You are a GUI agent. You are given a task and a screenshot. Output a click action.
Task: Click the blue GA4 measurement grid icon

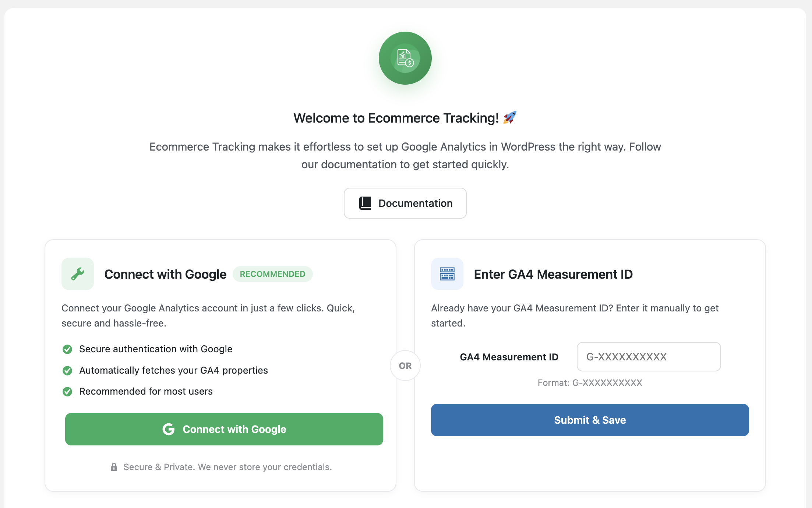[x=447, y=274]
